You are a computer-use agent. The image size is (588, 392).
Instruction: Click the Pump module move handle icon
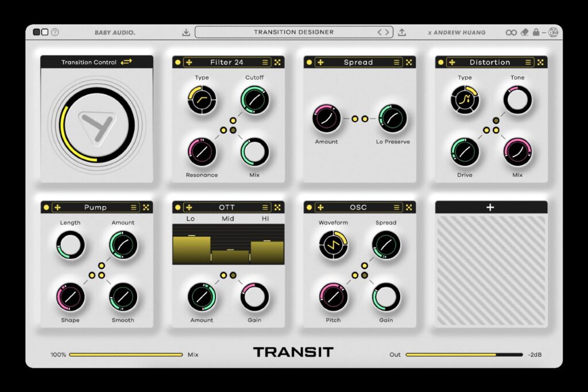tap(57, 207)
